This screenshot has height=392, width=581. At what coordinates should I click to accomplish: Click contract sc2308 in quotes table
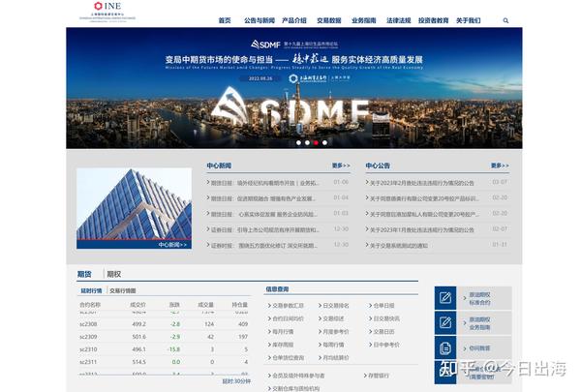(x=88, y=324)
